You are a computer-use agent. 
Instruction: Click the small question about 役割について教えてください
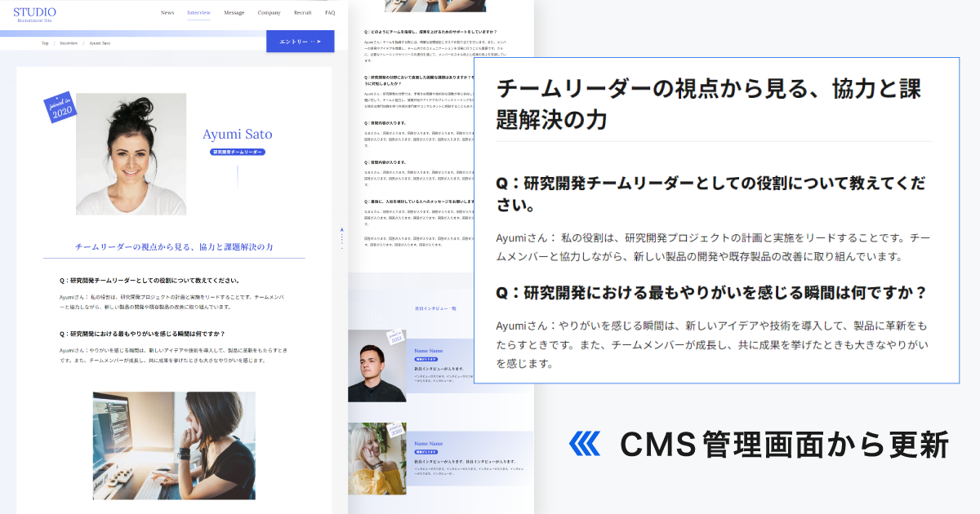[149, 280]
